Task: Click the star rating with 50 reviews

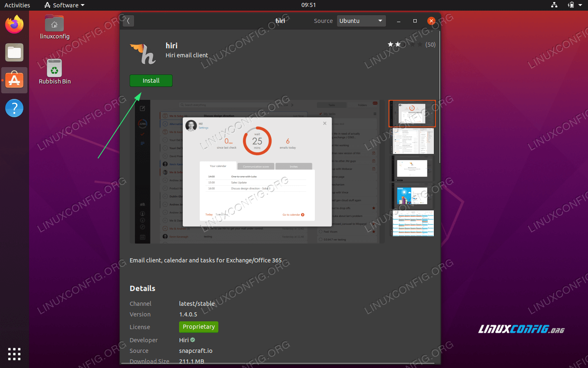Action: point(411,45)
